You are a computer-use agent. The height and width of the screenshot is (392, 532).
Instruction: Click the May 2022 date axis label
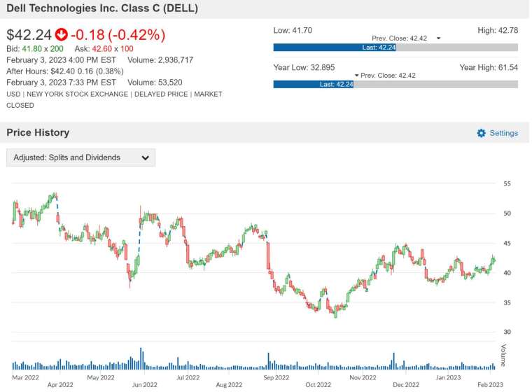101,377
